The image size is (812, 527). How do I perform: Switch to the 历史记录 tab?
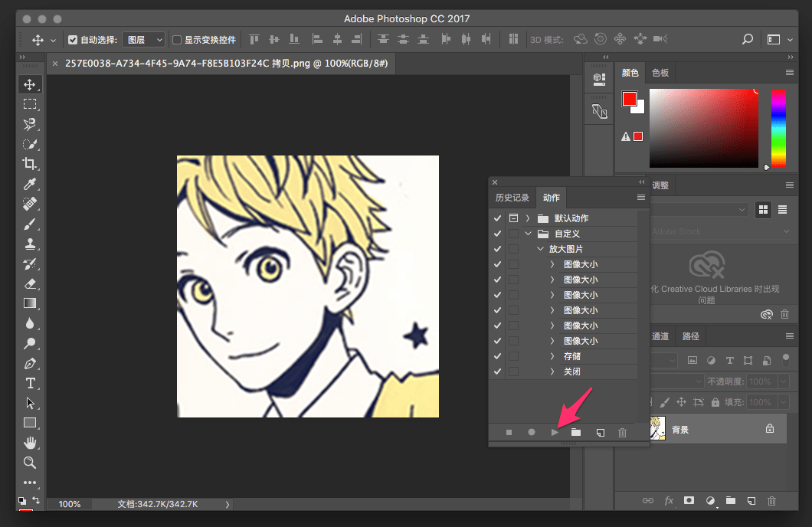pyautogui.click(x=512, y=198)
